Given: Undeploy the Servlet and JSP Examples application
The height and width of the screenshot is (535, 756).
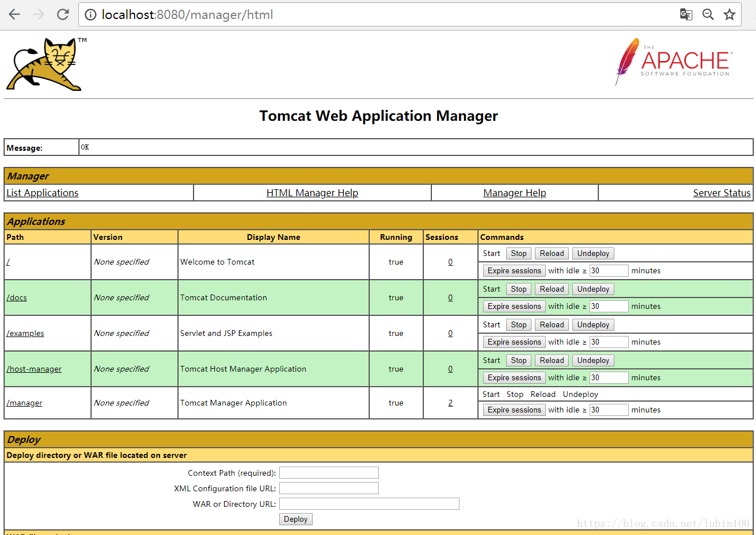Looking at the screenshot, I should tap(593, 324).
